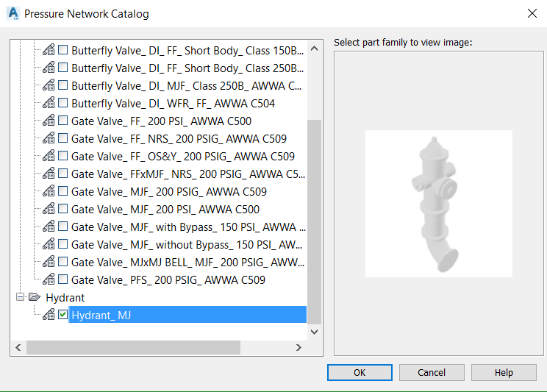547x392 pixels.
Task: Click part icon beside Gate Valve FF NRS
Action: pos(49,138)
